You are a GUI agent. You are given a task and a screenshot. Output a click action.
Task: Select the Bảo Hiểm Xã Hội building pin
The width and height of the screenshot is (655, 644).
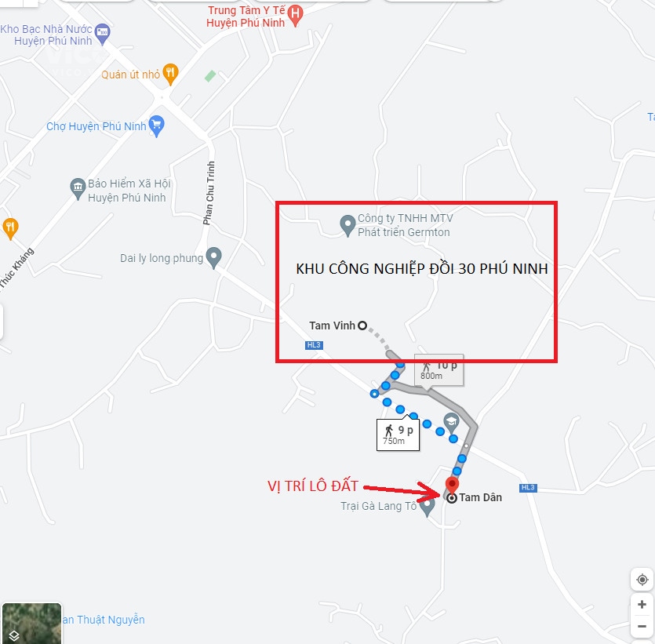tap(78, 189)
